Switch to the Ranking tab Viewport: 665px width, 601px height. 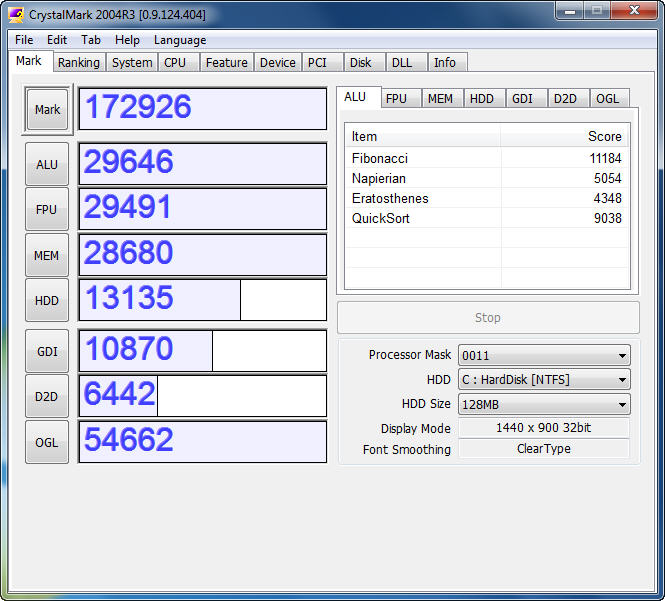coord(79,62)
